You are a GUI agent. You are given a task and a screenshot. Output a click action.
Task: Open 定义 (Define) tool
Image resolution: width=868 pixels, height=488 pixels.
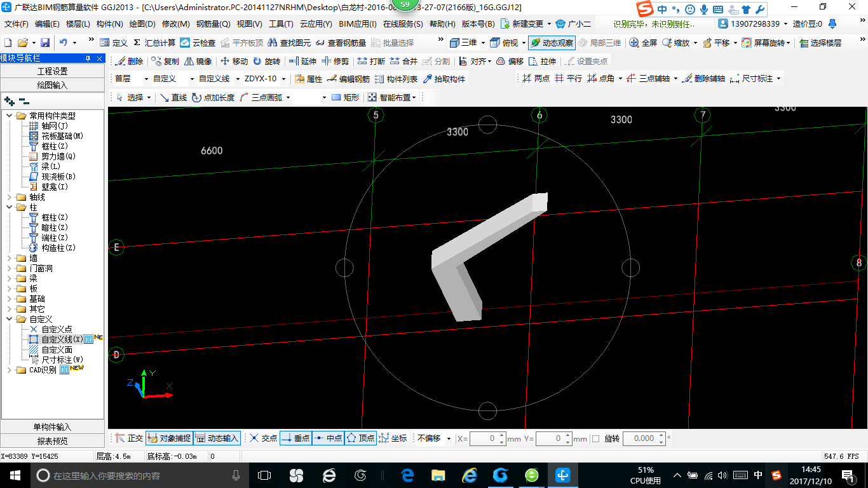114,43
